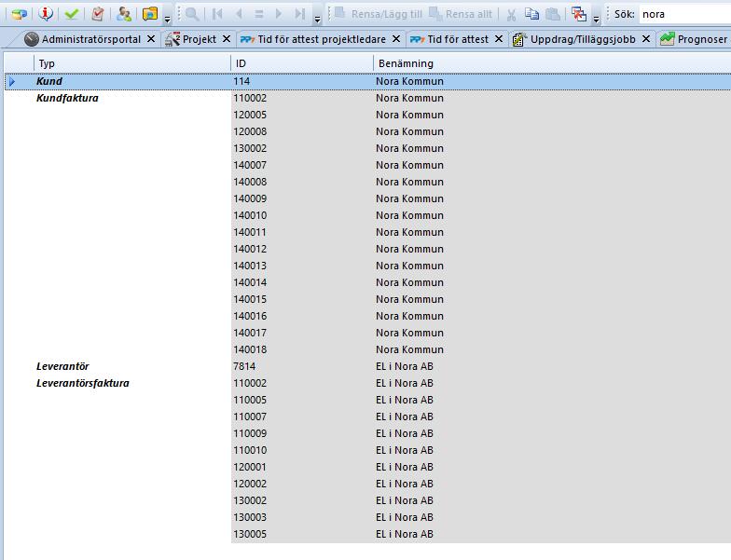Open the red information icon
Image resolution: width=731 pixels, height=560 pixels.
45,14
